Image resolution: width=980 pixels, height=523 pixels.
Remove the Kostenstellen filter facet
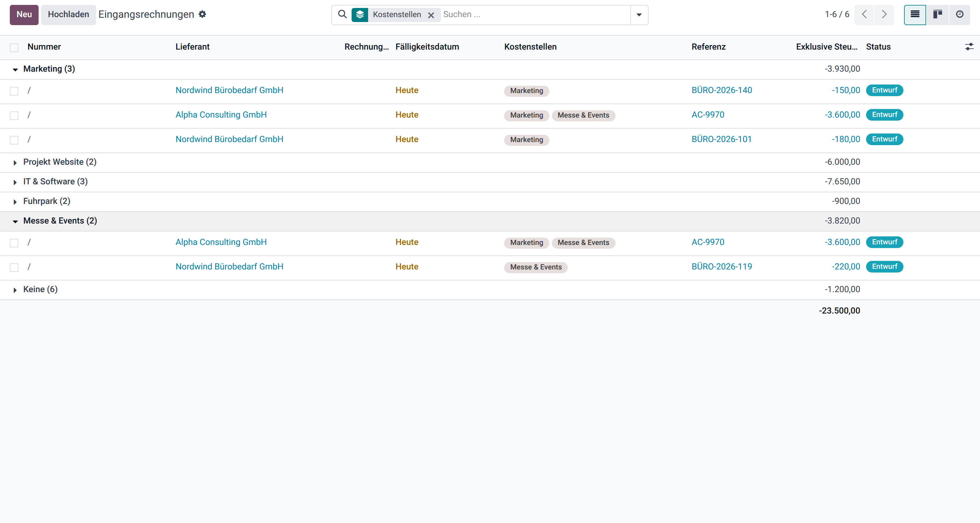pos(431,15)
